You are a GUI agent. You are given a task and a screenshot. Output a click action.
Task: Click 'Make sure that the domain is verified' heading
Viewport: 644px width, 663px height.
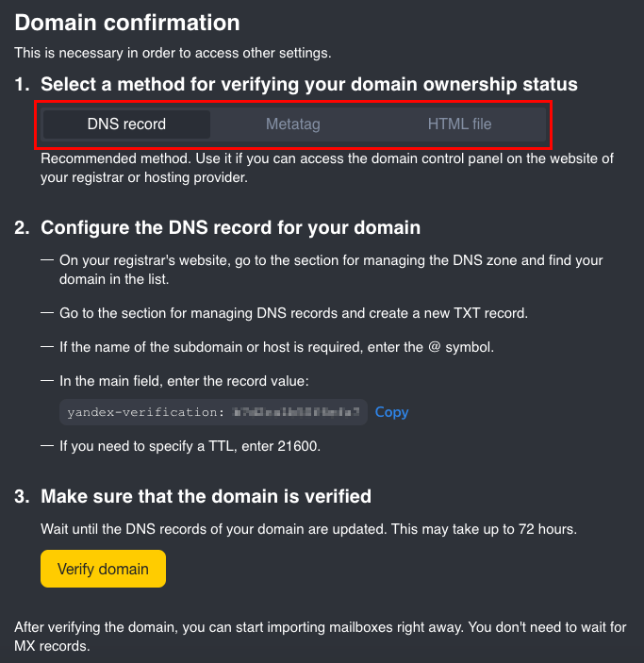192,496
